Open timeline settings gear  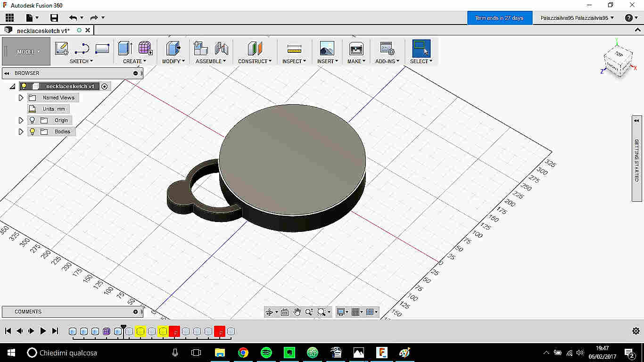pos(636,331)
